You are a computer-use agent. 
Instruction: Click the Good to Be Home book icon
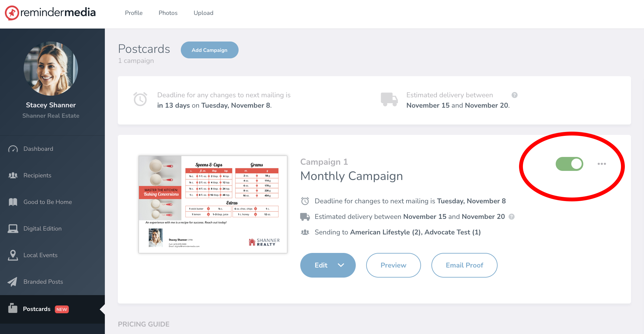[13, 202]
